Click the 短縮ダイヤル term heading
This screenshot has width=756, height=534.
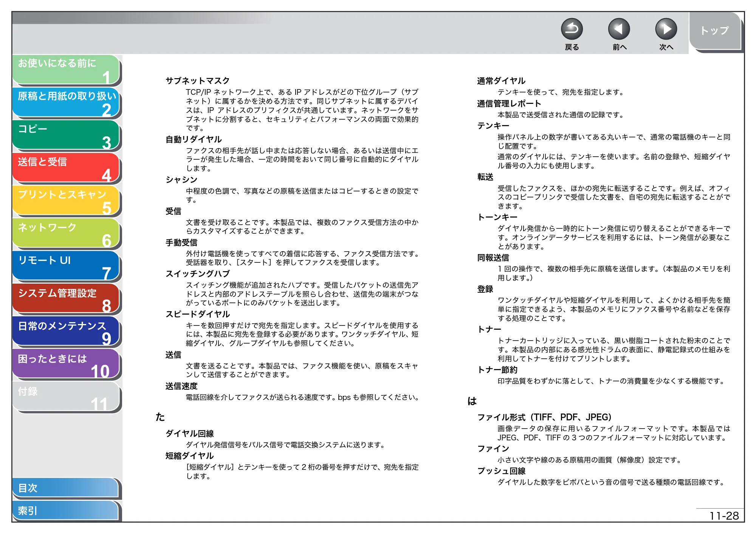(190, 456)
